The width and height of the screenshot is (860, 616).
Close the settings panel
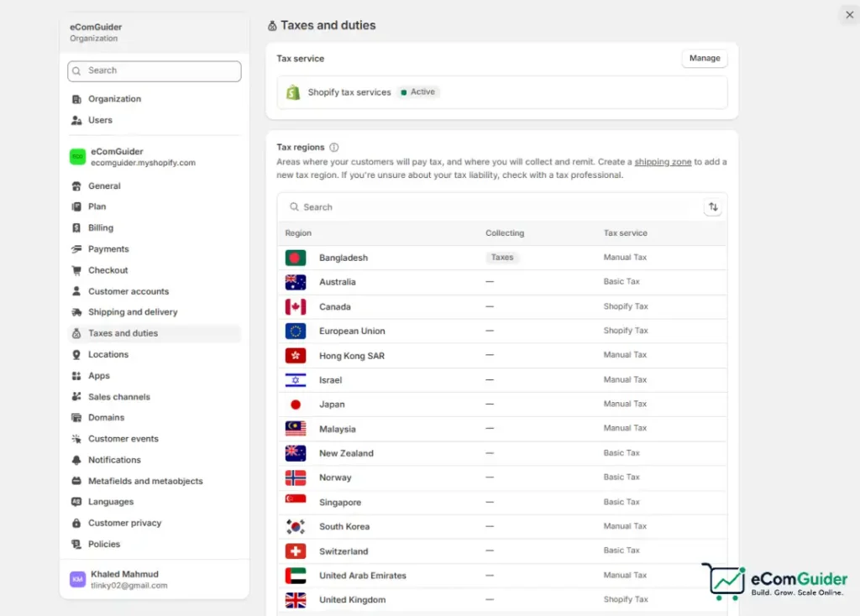[x=850, y=15]
